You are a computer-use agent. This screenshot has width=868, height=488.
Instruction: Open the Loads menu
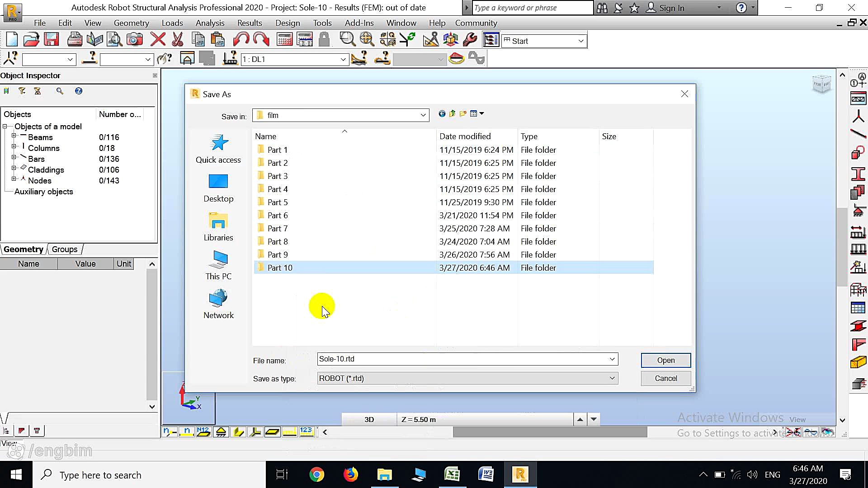coord(172,23)
